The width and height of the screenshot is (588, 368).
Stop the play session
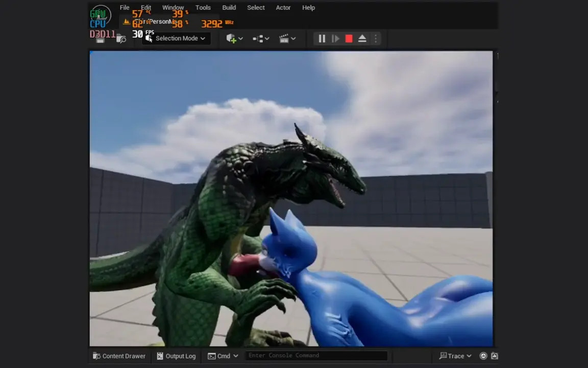click(x=349, y=38)
